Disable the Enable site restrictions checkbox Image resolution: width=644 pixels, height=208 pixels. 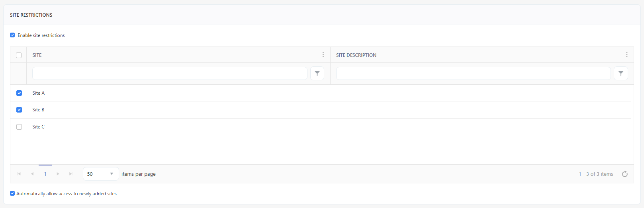[x=12, y=35]
